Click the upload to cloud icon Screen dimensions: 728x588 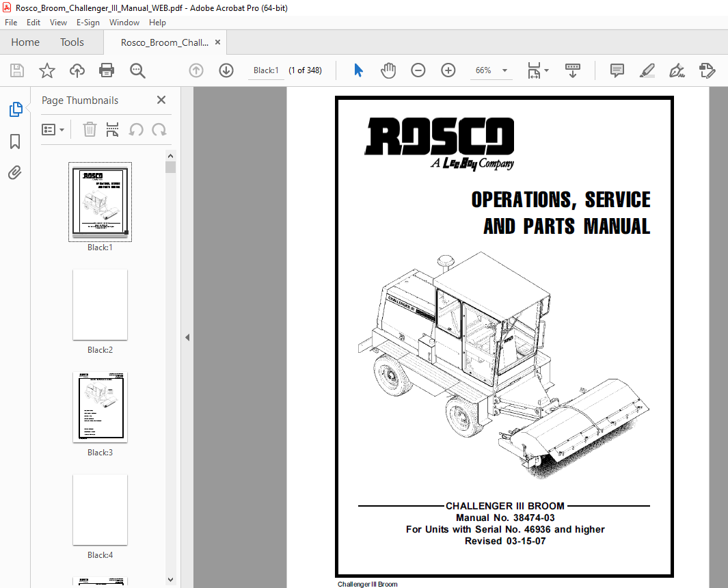[x=77, y=70]
